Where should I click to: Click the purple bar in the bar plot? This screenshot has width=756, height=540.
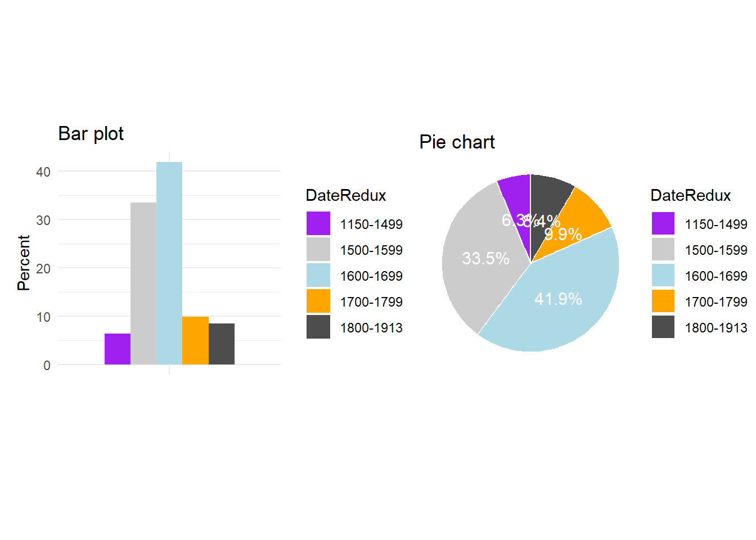coord(118,349)
